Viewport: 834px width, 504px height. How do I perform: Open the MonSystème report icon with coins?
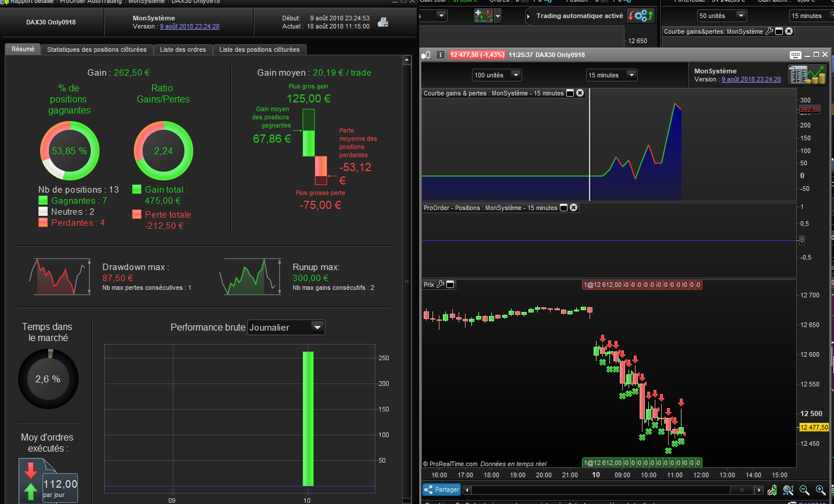point(807,75)
